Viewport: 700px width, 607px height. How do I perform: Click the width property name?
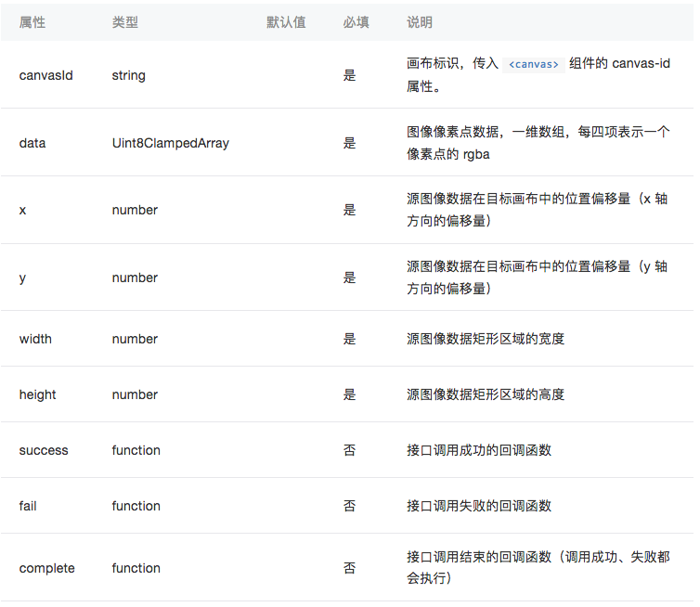[x=35, y=339]
